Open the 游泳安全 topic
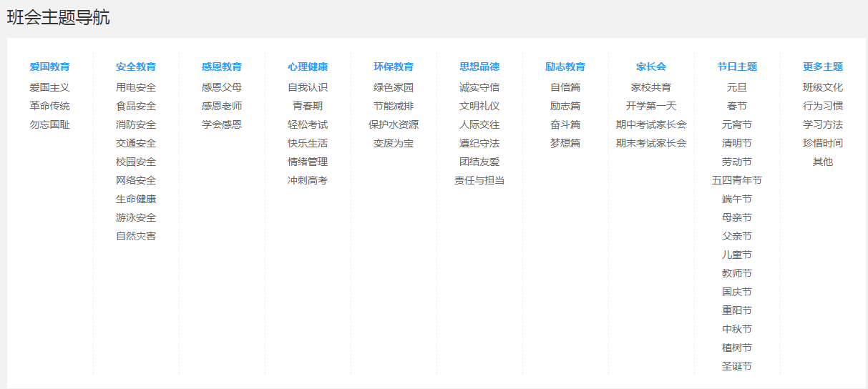This screenshot has width=868, height=389. pos(136,217)
